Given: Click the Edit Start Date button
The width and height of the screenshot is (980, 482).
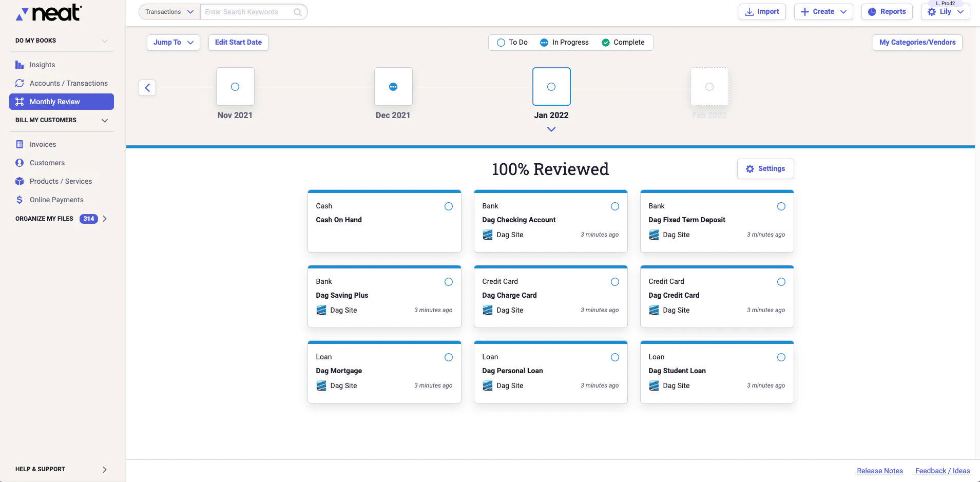Looking at the screenshot, I should coord(238,42).
